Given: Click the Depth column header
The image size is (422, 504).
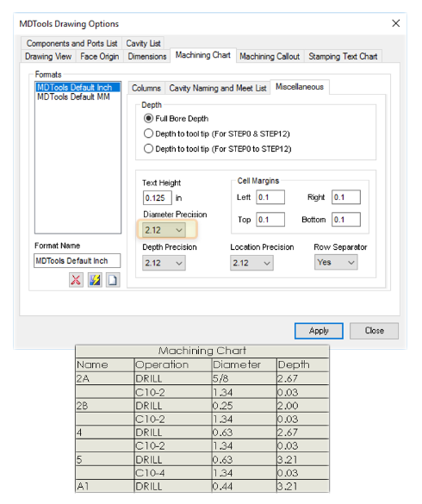Looking at the screenshot, I should [303, 364].
